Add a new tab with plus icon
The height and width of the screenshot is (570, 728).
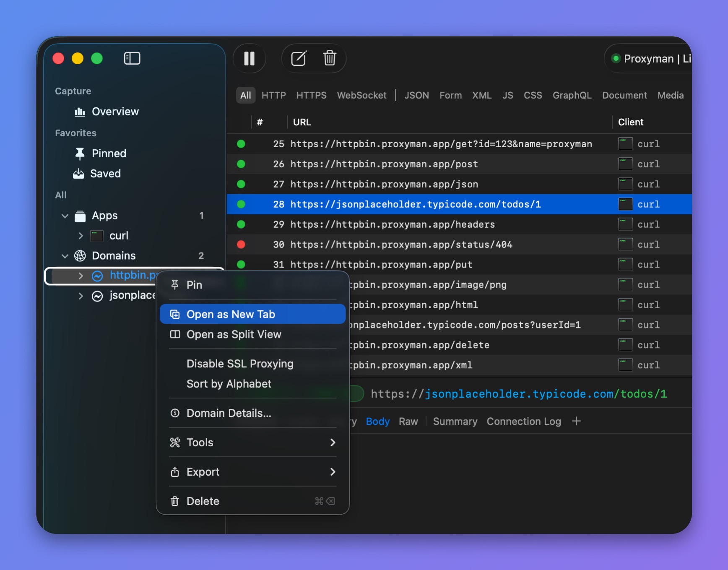[x=577, y=421]
